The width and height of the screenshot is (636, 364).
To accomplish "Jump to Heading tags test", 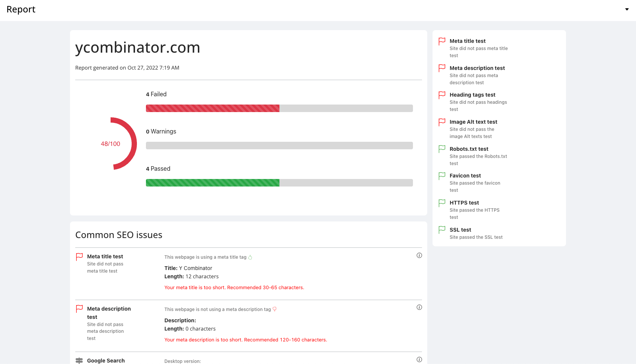I will tap(472, 95).
